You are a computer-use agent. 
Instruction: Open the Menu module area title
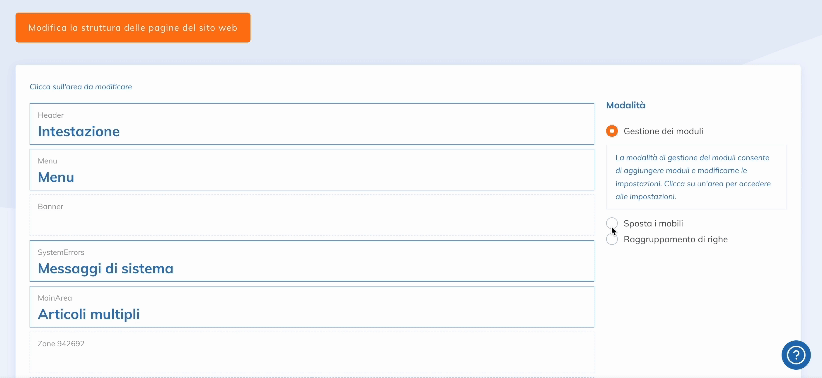point(56,177)
